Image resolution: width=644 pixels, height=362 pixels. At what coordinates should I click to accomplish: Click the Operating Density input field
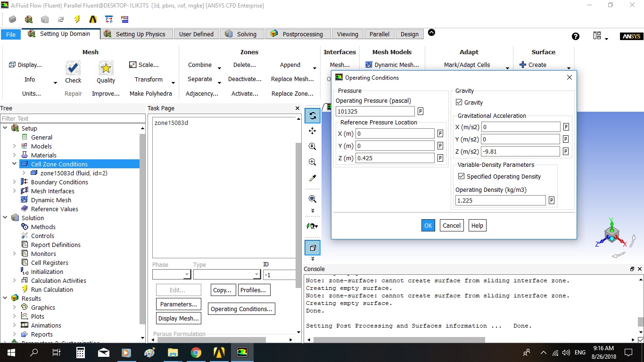point(500,200)
